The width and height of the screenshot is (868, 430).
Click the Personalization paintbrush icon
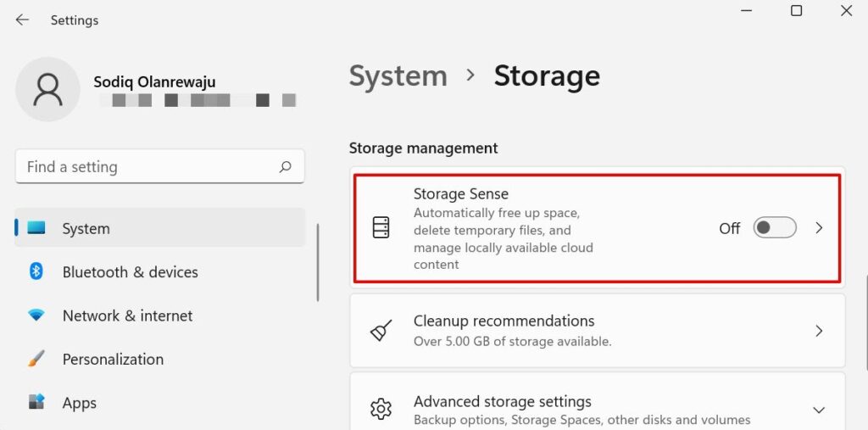pos(36,359)
